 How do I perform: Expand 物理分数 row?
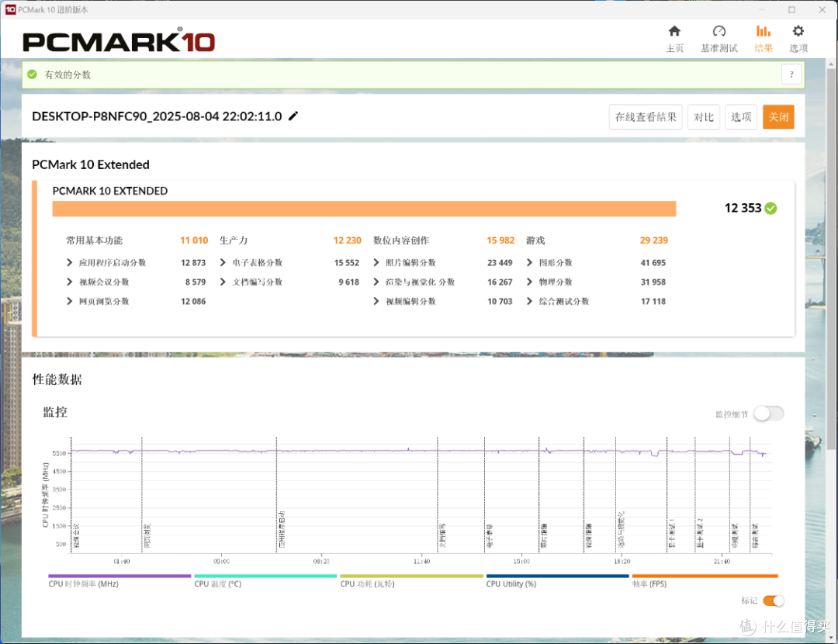pos(530,282)
